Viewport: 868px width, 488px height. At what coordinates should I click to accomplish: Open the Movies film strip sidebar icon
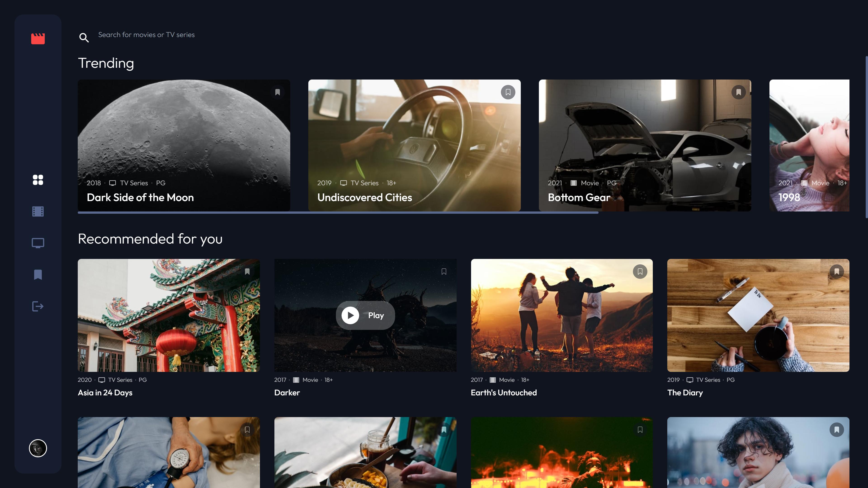pos(38,211)
